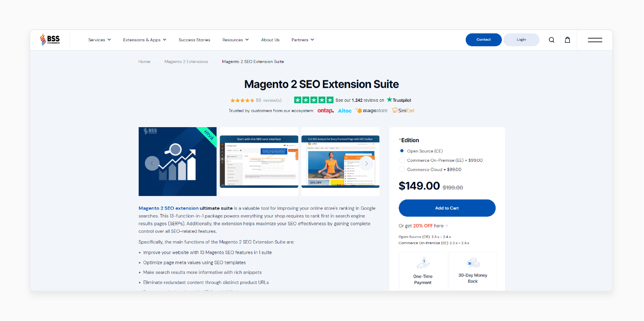This screenshot has height=321, width=644.
Task: Click Add to Cart button
Action: (447, 208)
